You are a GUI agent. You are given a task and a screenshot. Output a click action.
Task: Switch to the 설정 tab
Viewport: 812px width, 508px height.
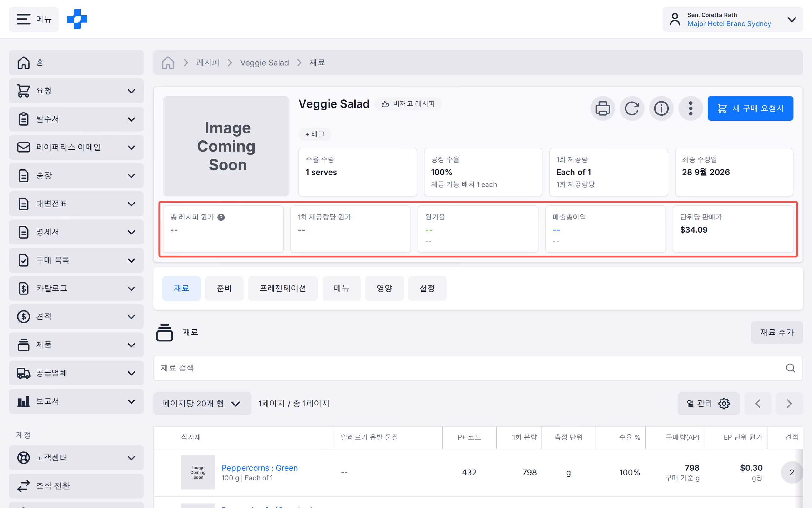(x=427, y=288)
